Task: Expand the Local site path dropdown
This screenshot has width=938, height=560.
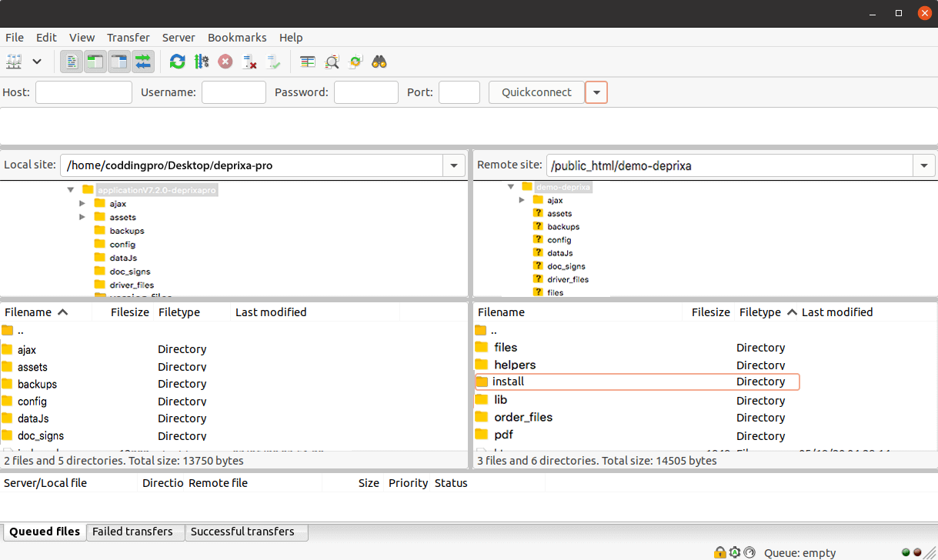Action: pyautogui.click(x=453, y=165)
